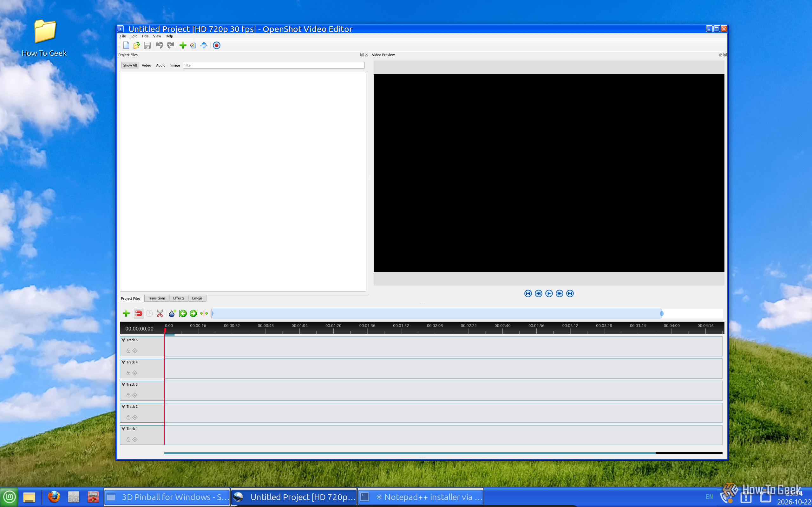This screenshot has width=812, height=507.
Task: Toggle the lock on Track 5
Action: (x=128, y=351)
